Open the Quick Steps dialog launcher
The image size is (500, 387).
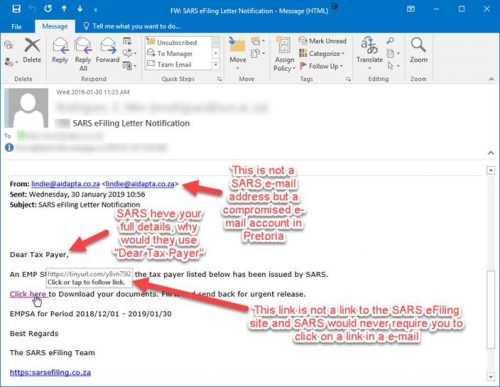(x=219, y=79)
